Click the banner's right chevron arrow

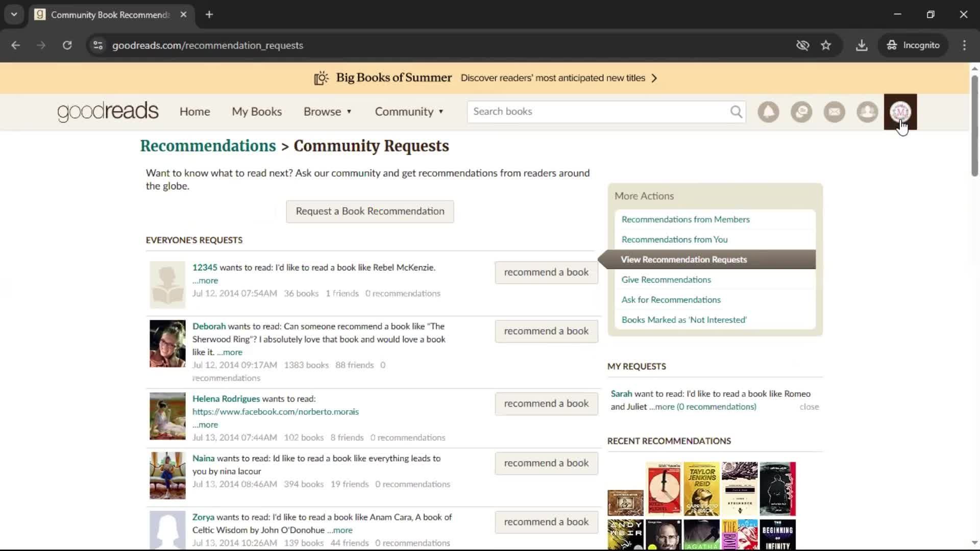click(x=654, y=78)
